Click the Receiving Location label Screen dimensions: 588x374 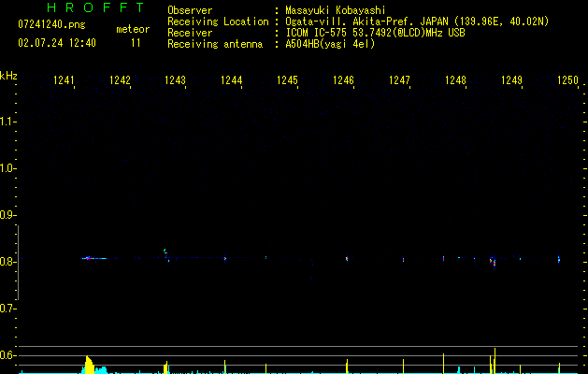(x=218, y=22)
